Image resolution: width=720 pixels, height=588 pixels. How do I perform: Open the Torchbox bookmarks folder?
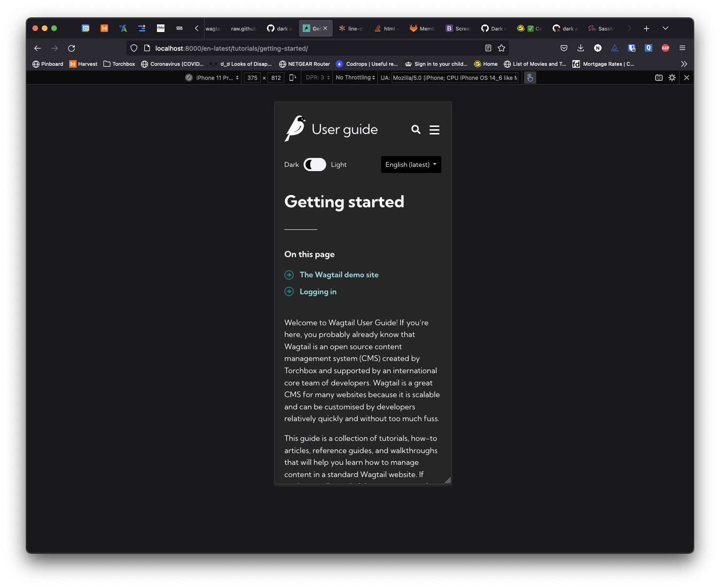point(119,64)
